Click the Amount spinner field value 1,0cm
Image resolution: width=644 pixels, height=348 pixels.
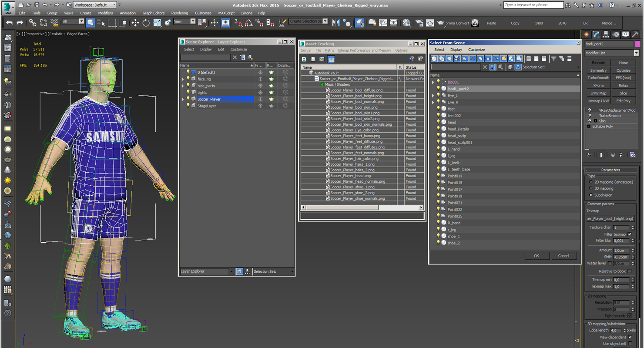(x=621, y=250)
